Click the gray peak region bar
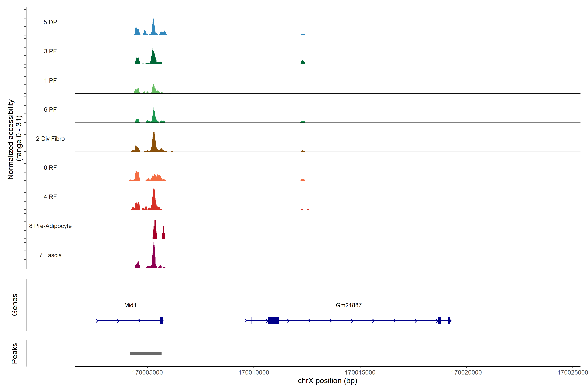588x392 pixels. (146, 353)
